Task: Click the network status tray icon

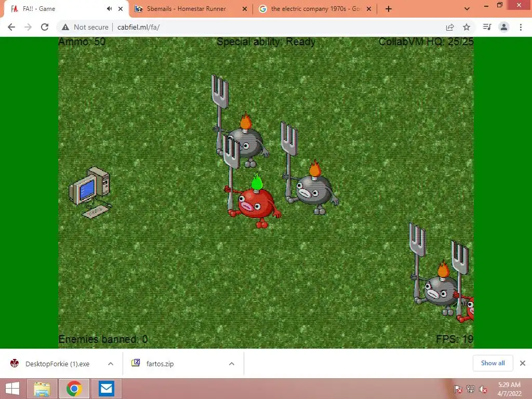Action: [471, 389]
